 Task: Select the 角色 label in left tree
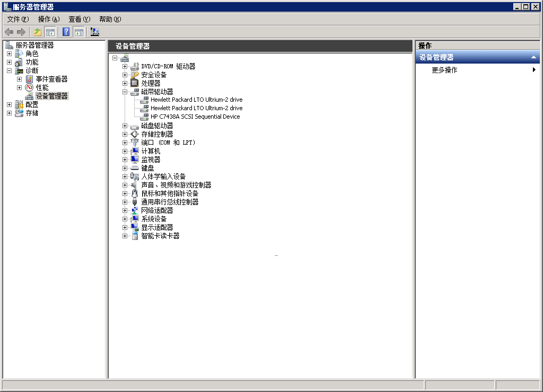click(x=32, y=54)
